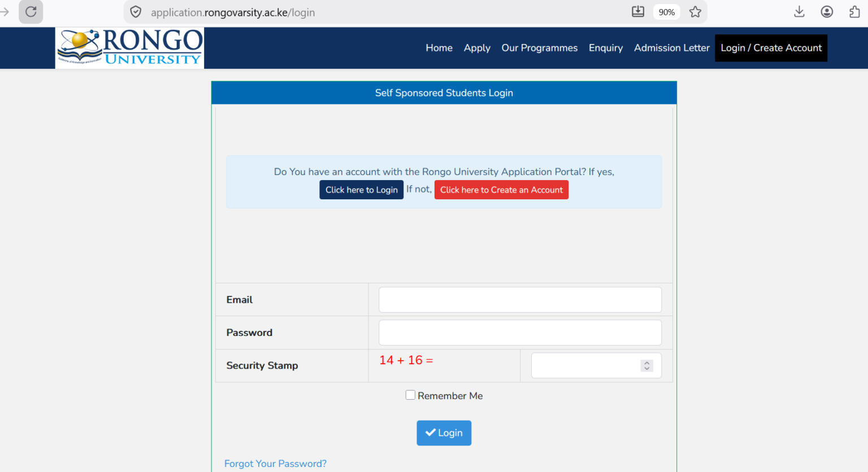Open the Enquiry menu item

coord(606,48)
